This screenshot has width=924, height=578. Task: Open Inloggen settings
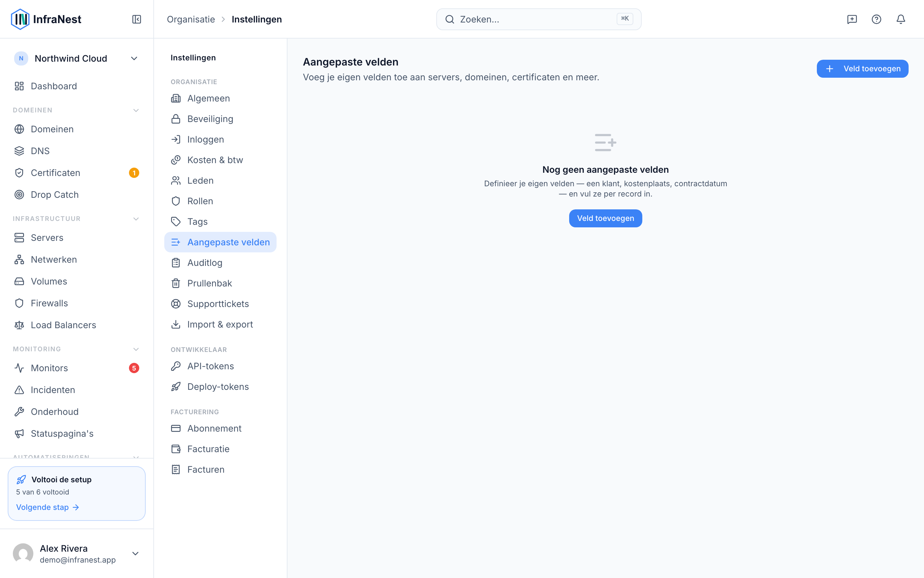(x=220, y=140)
